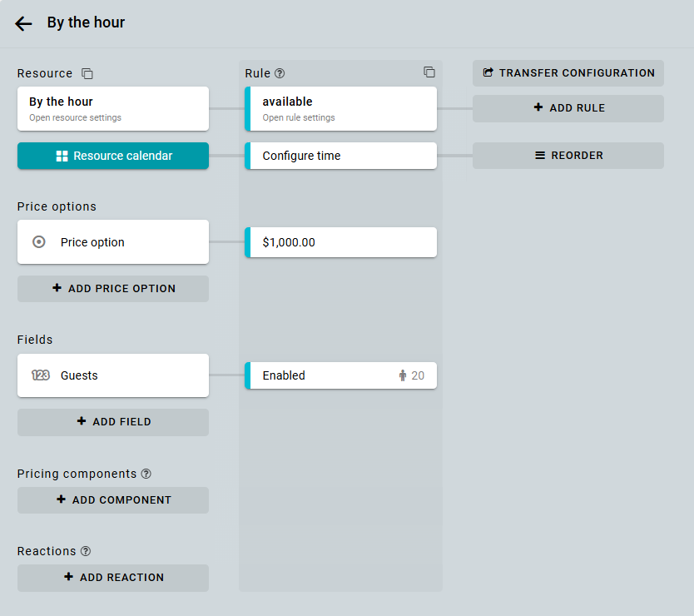Click Add Reaction button
Viewport: 694px width, 616px height.
(113, 578)
